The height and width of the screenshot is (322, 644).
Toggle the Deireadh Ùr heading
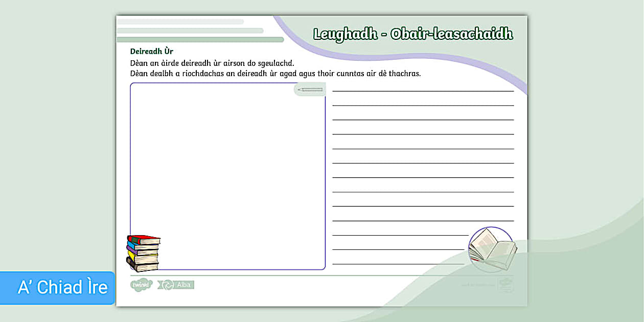point(152,51)
